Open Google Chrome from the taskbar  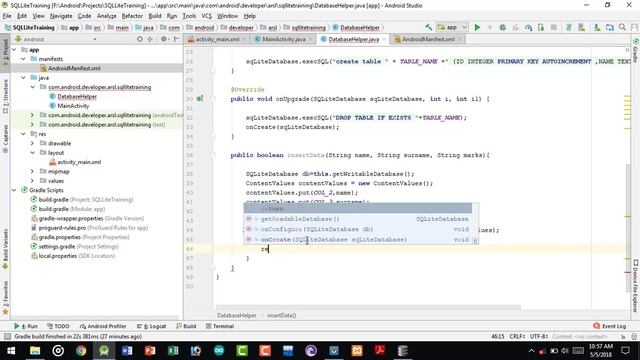[81, 351]
